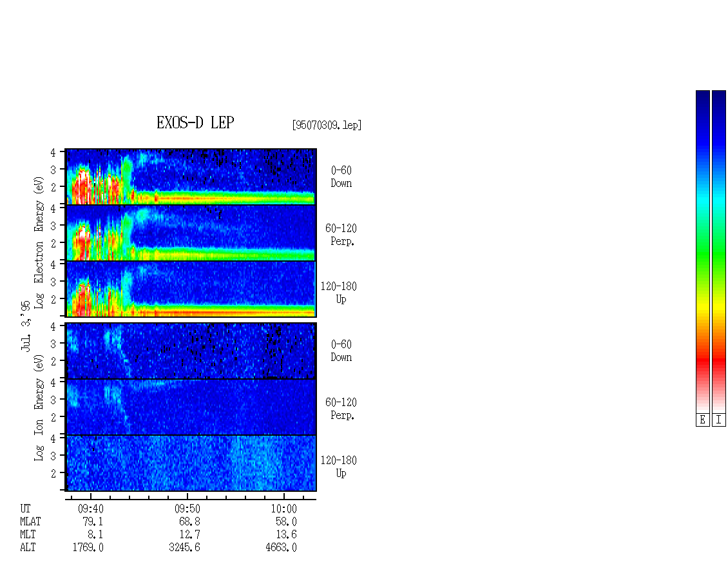Screen dimensions: 728x564
Task: Click the Jul. 3, '95 date label
Action: click(x=26, y=326)
